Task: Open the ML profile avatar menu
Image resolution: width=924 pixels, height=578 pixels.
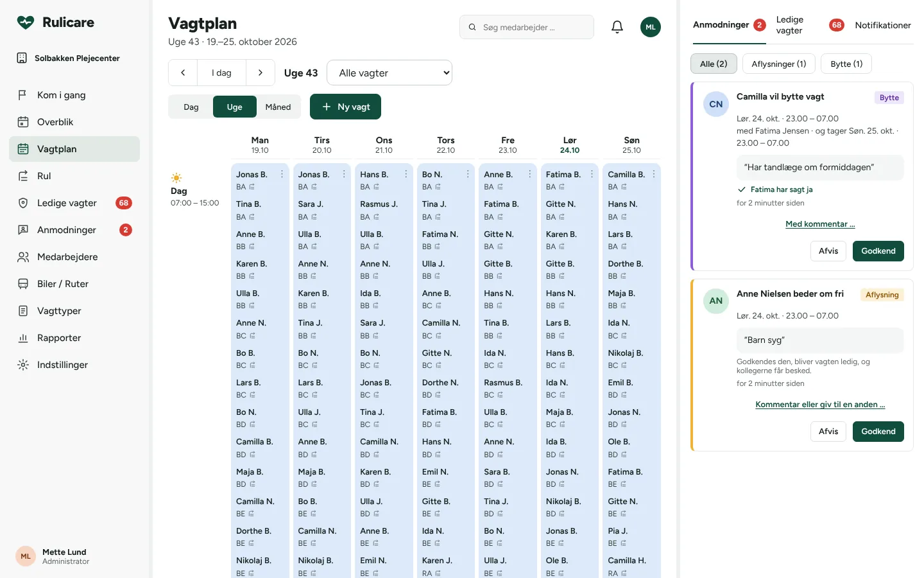Action: (x=651, y=27)
